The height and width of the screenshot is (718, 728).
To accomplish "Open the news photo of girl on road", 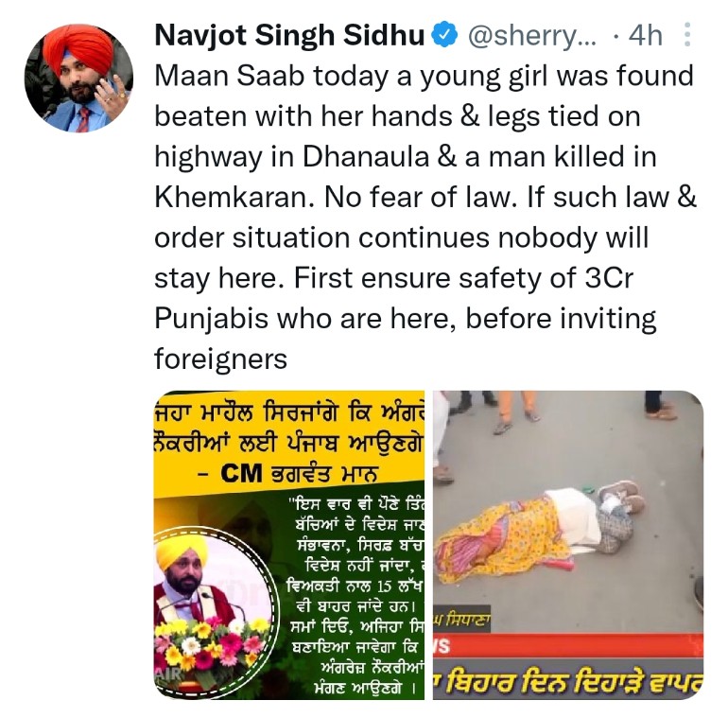I will click(568, 545).
